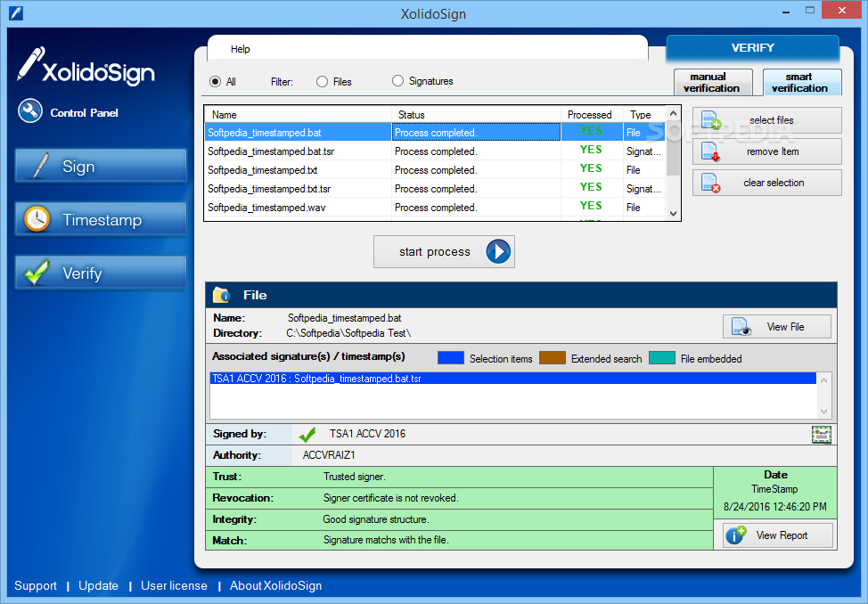Image resolution: width=868 pixels, height=604 pixels.
Task: Open the signer certificate details icon
Action: [x=822, y=435]
